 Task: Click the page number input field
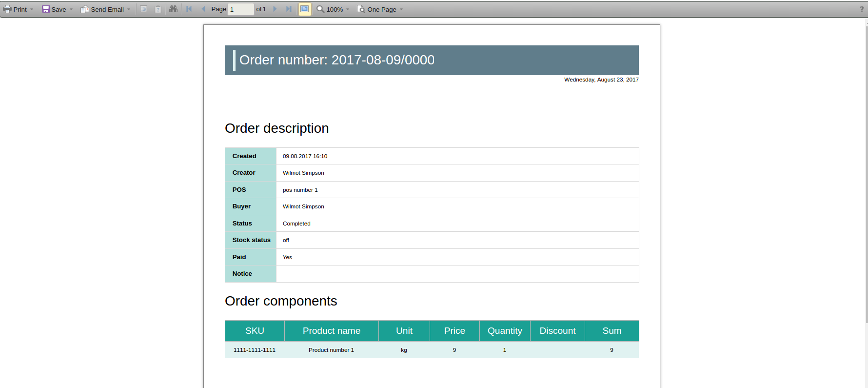[x=241, y=9]
